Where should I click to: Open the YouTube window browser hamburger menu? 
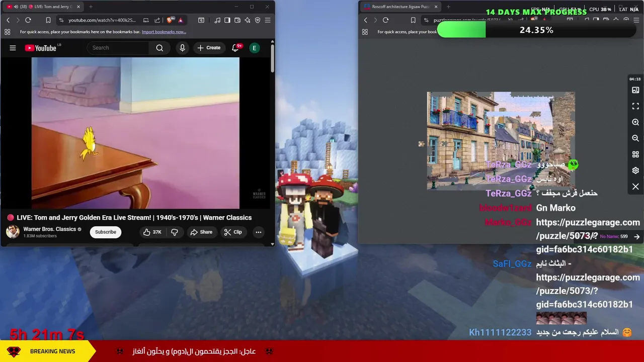pos(268,20)
